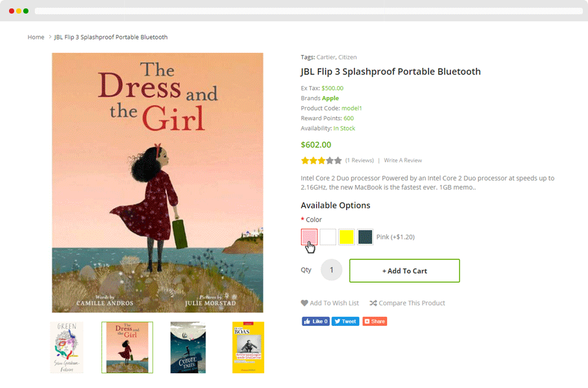Click the star rating icons
The width and height of the screenshot is (588, 388).
pyautogui.click(x=321, y=160)
